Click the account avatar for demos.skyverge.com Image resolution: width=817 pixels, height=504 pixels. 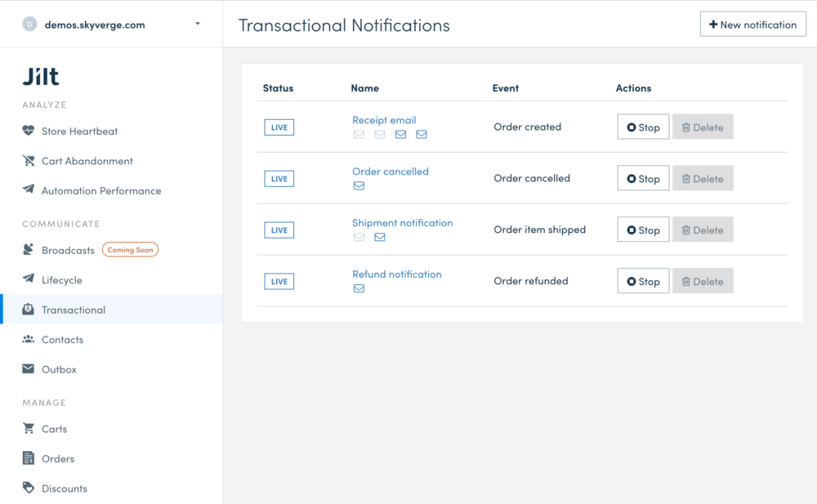[29, 24]
